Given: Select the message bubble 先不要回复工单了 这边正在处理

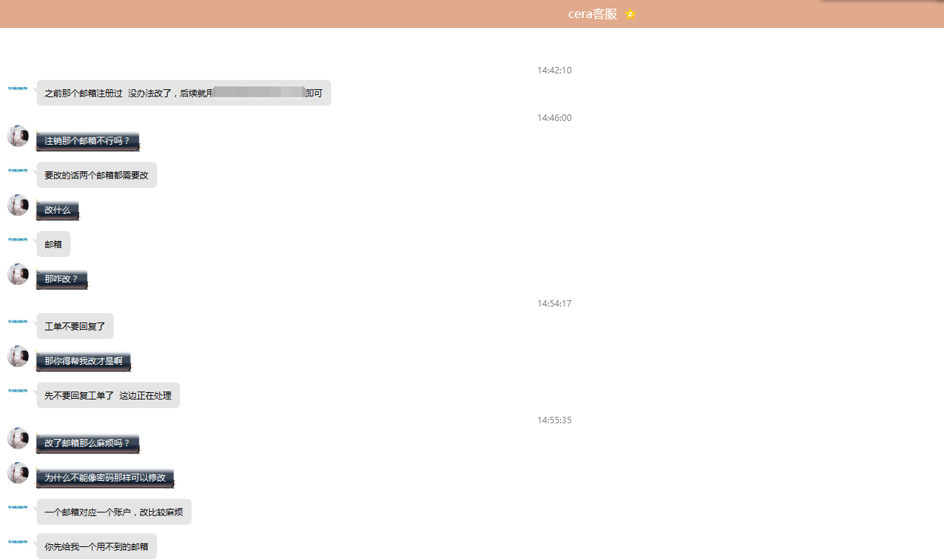Looking at the screenshot, I should [x=108, y=395].
